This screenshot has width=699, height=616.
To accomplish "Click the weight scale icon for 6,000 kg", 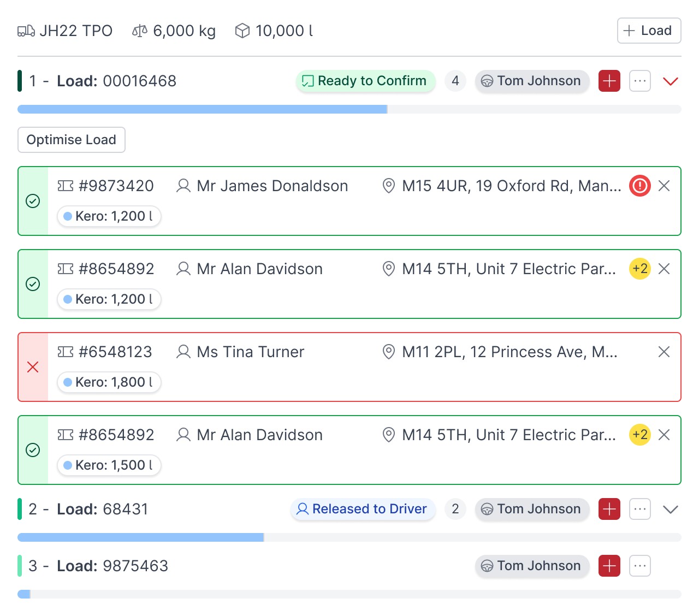I will pyautogui.click(x=140, y=31).
